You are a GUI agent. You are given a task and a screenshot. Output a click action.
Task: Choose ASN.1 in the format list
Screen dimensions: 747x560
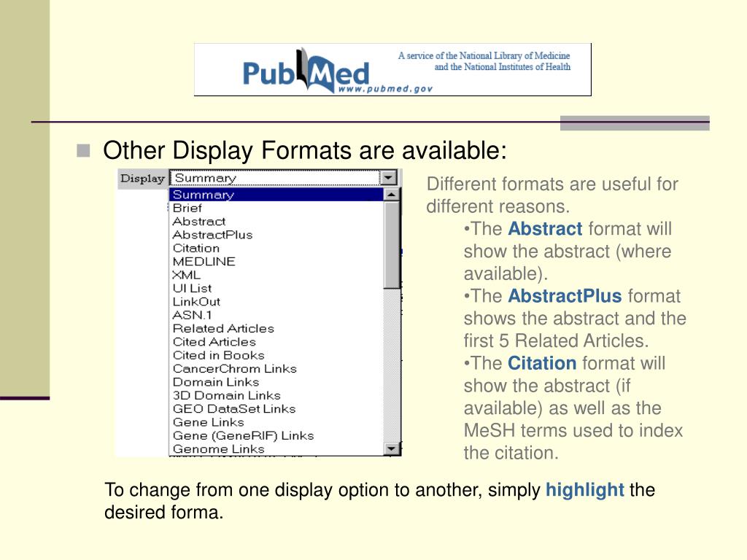[x=276, y=315]
